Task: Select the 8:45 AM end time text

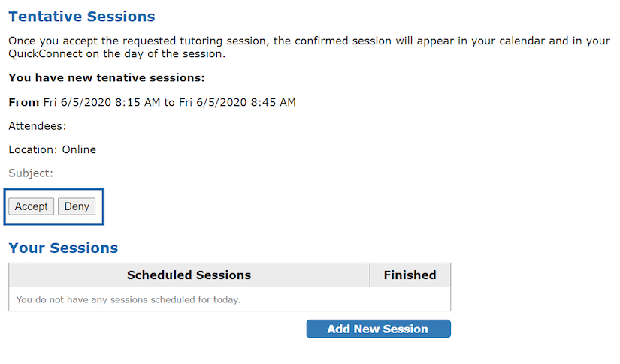Action: click(x=273, y=102)
